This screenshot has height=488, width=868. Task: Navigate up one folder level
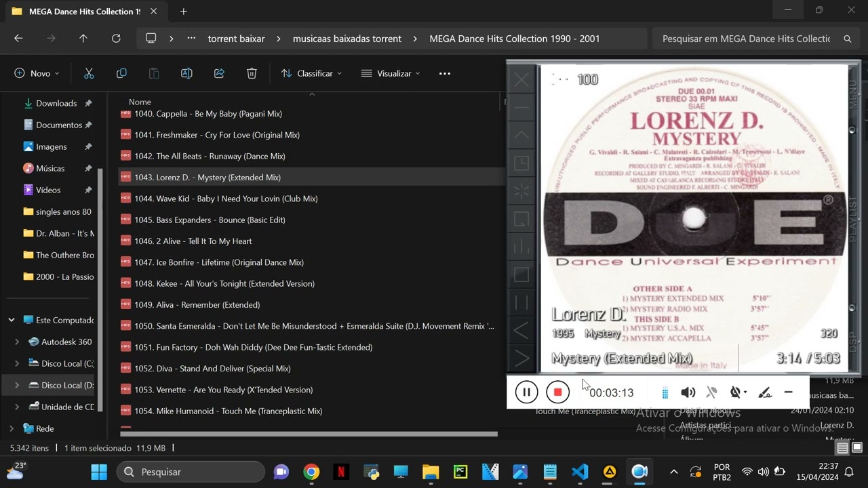[x=83, y=39]
